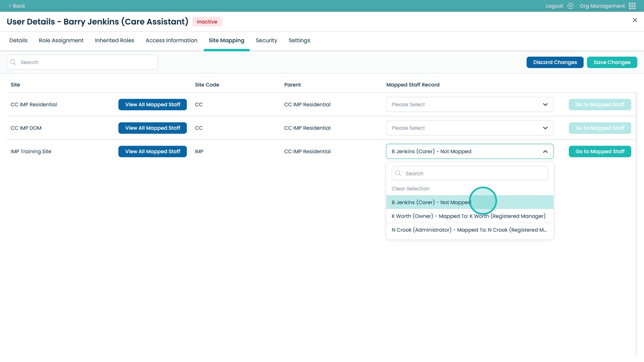Select K Worth (Owner) option in list
The image size is (644, 362).
pyautogui.click(x=469, y=216)
